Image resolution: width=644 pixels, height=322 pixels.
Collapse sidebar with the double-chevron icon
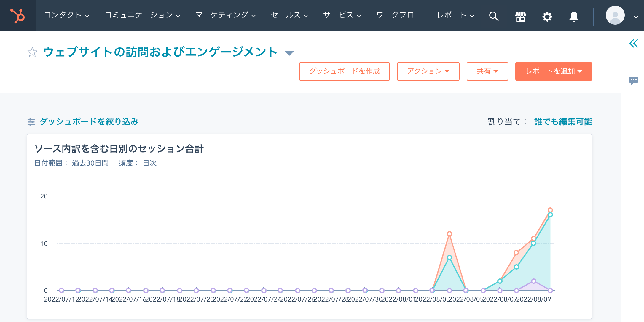click(634, 44)
